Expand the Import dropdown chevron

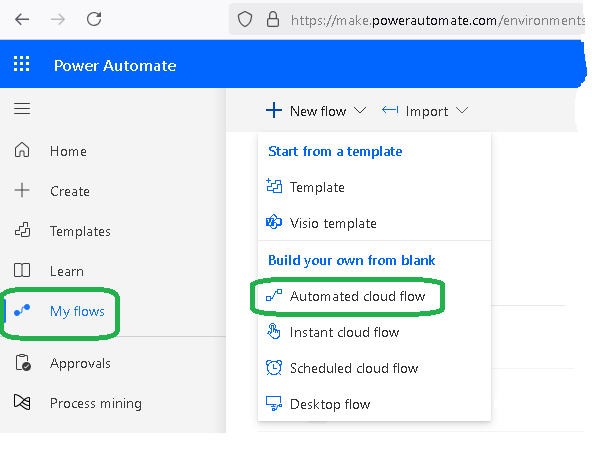[x=462, y=111]
